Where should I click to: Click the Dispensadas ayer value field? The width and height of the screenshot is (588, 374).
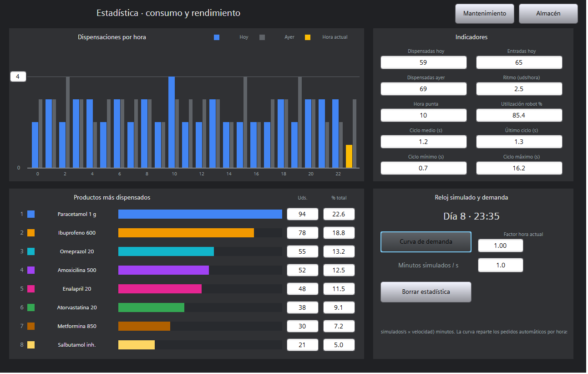[424, 89]
